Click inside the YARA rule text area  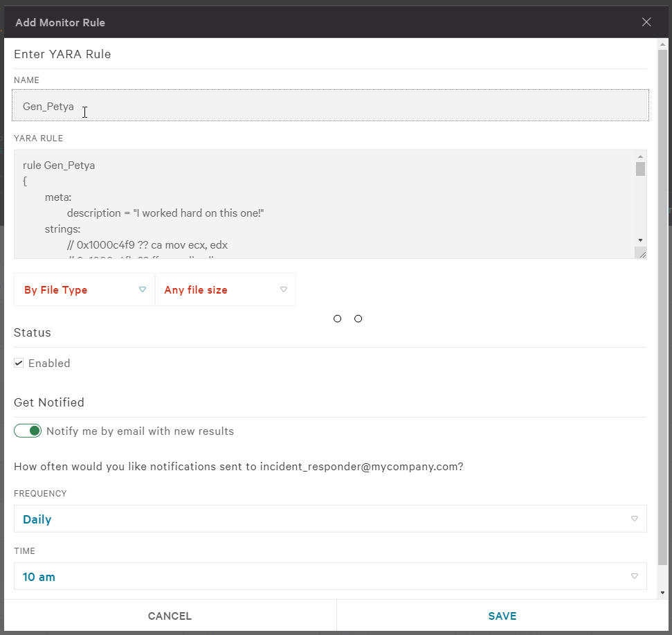click(324, 204)
